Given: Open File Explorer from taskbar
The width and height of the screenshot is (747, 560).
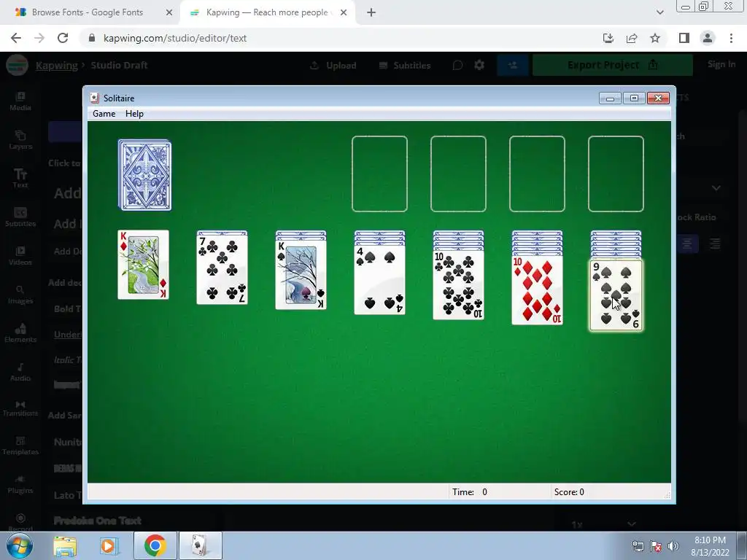Looking at the screenshot, I should pos(65,545).
